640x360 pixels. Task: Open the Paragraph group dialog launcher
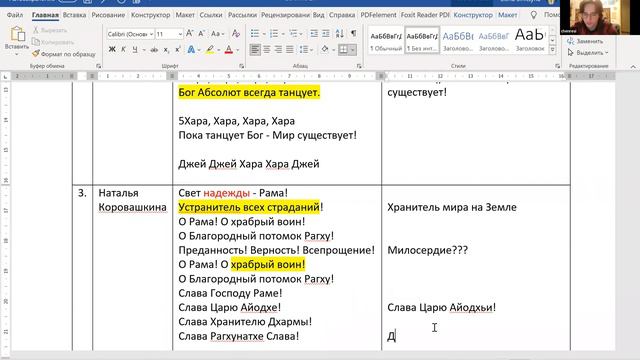tap(359, 66)
